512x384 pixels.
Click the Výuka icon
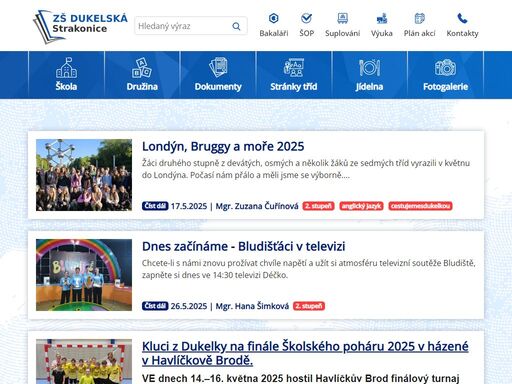coord(382,18)
